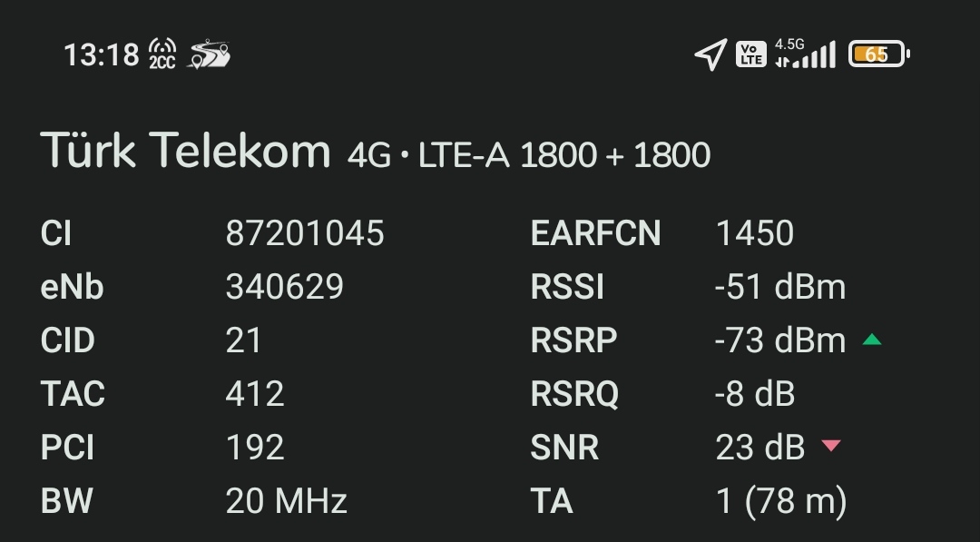Select the PCI value 192
The height and width of the screenshot is (542, 980).
pyautogui.click(x=255, y=448)
